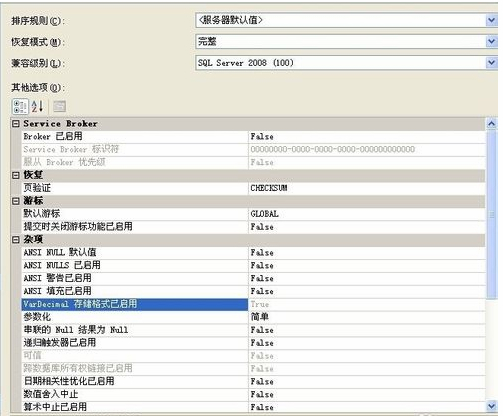Select the 页验证 property row

[135, 188]
